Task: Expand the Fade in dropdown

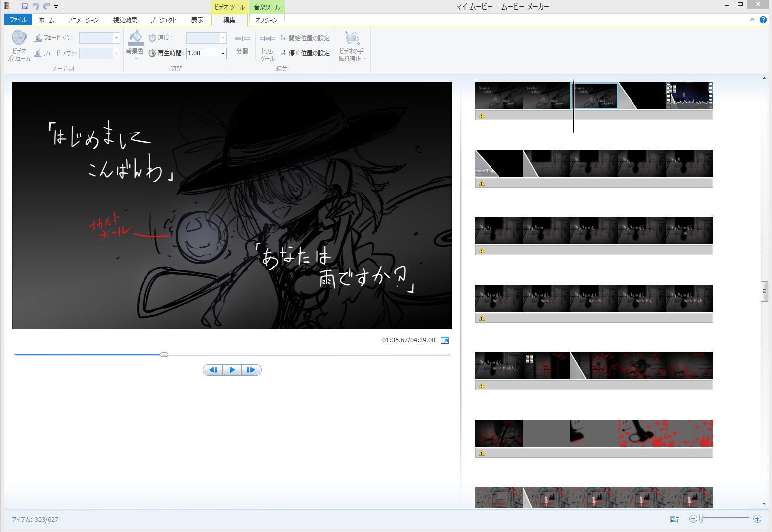Action: coord(117,38)
